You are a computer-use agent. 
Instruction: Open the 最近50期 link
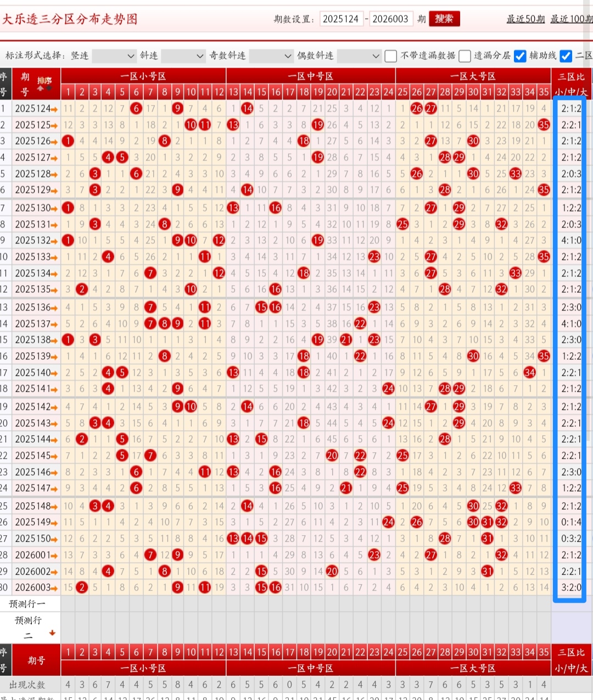point(525,19)
